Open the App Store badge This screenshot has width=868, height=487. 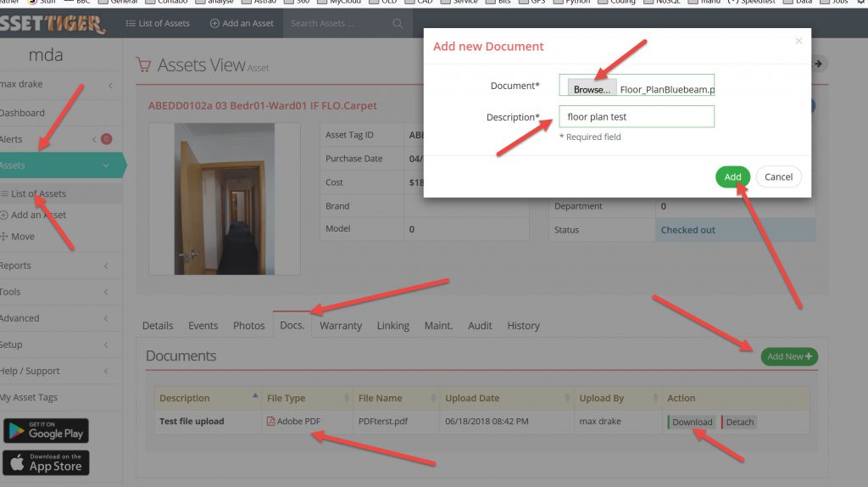point(46,462)
